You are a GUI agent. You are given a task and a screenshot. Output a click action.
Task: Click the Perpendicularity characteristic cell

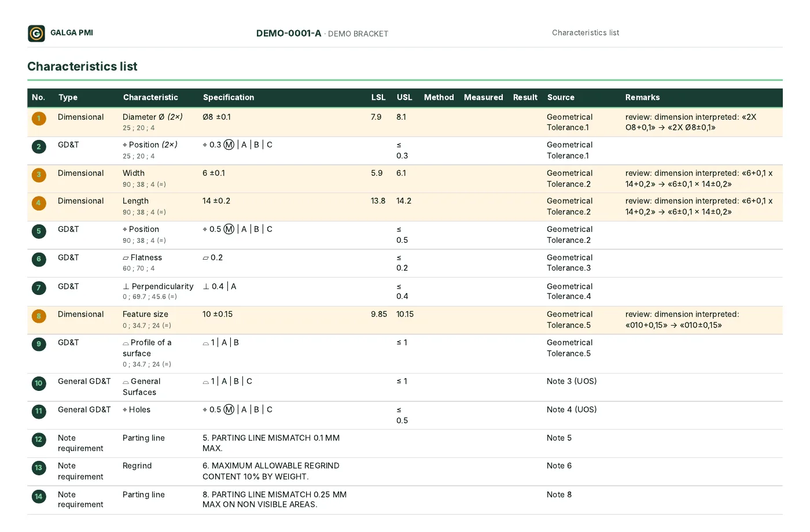(x=158, y=287)
